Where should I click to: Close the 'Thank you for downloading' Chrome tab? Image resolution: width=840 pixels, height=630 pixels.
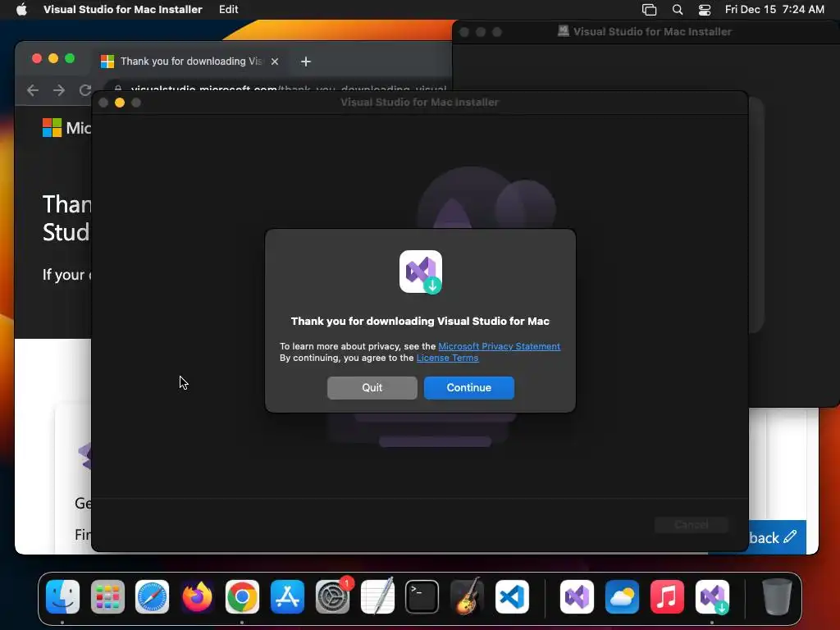click(275, 62)
